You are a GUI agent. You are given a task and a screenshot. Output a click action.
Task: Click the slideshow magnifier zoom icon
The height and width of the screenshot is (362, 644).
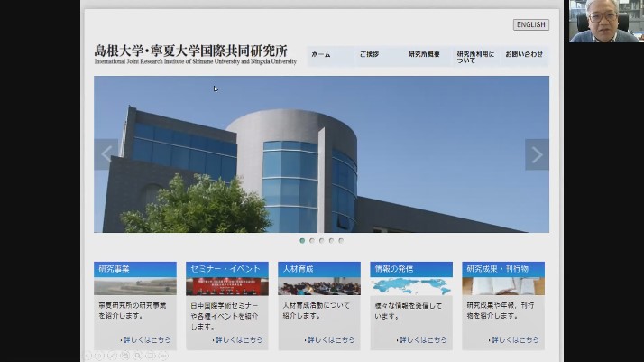tap(138, 356)
